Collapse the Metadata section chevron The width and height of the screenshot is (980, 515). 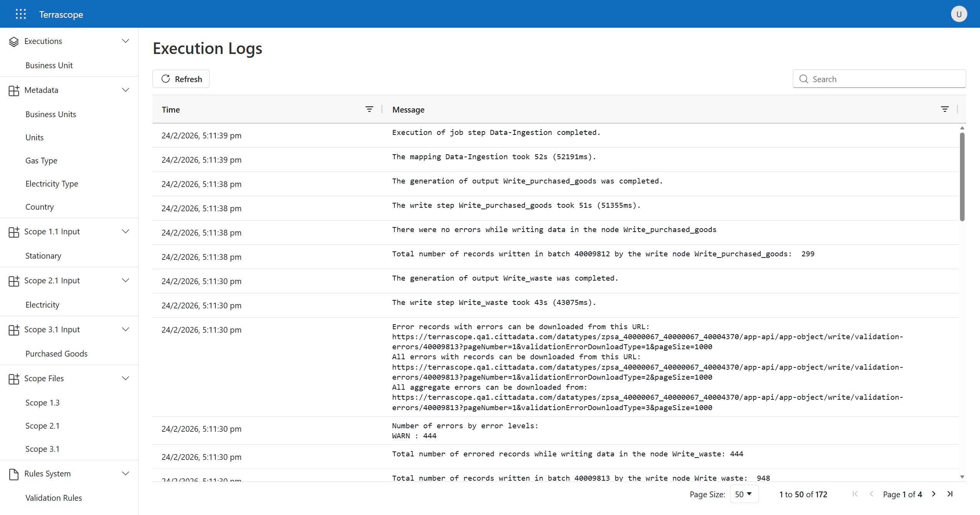pyautogui.click(x=126, y=90)
